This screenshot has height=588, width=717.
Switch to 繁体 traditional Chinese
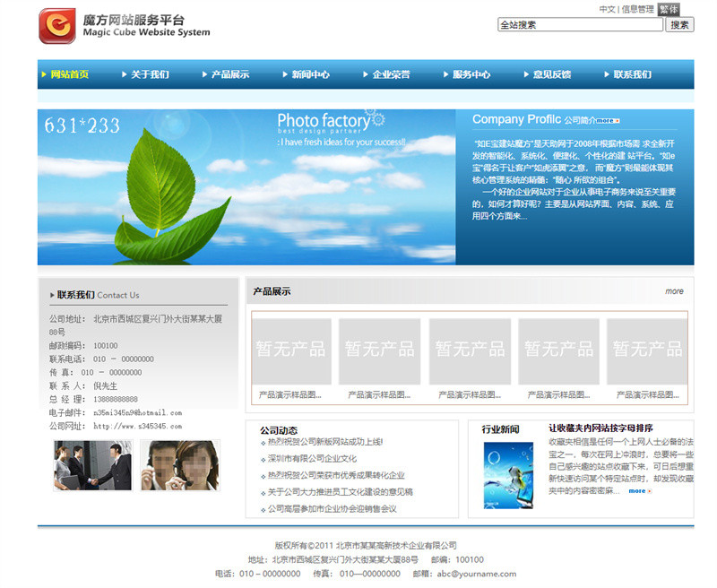[669, 9]
